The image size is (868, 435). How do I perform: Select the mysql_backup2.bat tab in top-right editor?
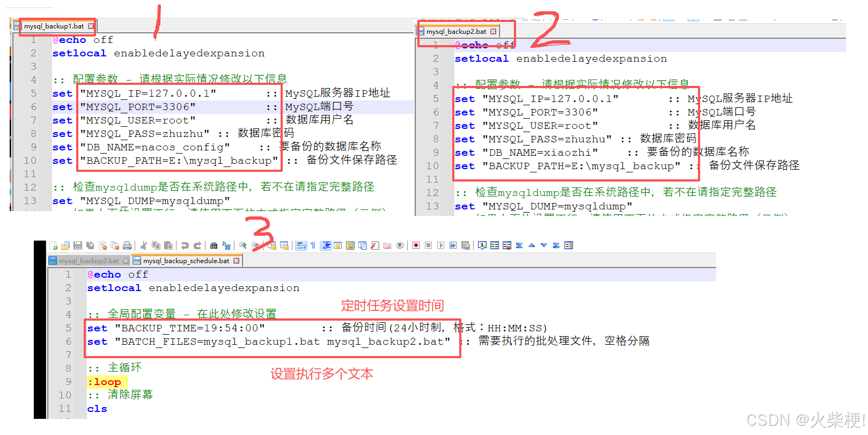(x=457, y=32)
